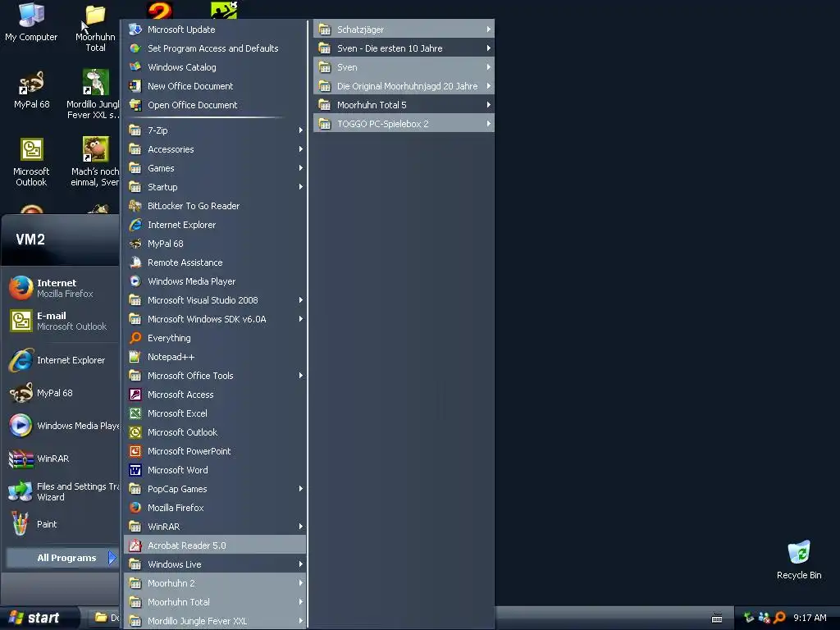This screenshot has width=840, height=630.
Task: Click the Acrobat Reader 5.0 icon
Action: click(x=135, y=546)
